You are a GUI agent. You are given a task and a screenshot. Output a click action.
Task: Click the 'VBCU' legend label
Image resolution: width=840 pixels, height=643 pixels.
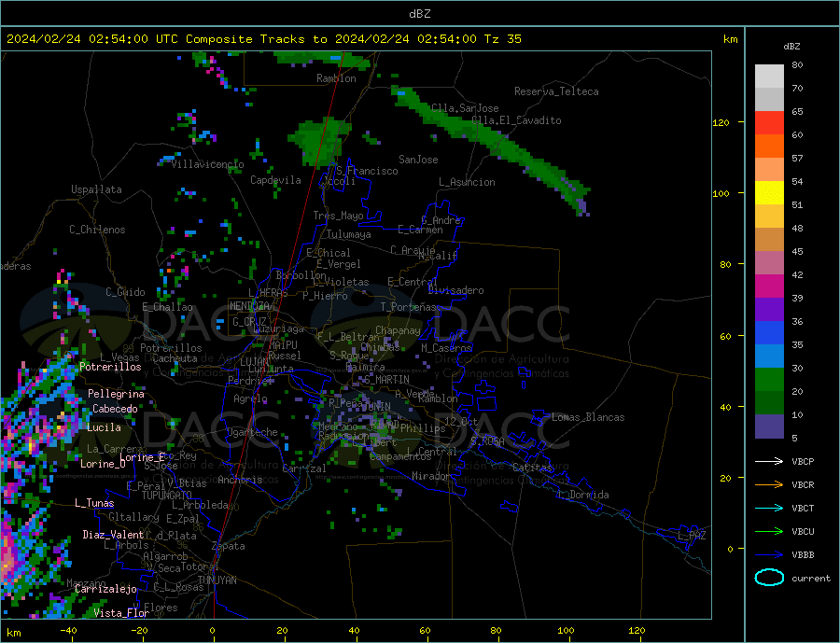(803, 532)
